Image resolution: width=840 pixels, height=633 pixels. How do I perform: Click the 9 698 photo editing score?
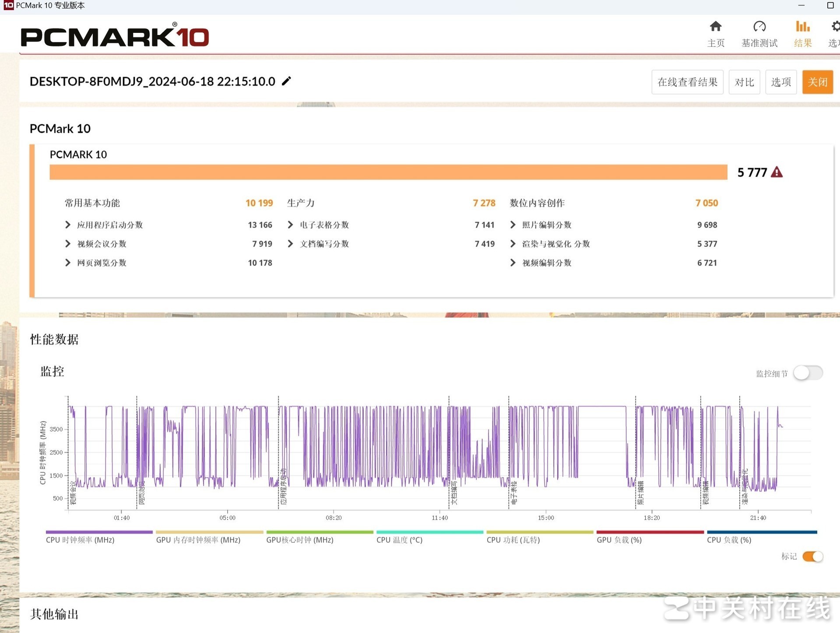(707, 225)
